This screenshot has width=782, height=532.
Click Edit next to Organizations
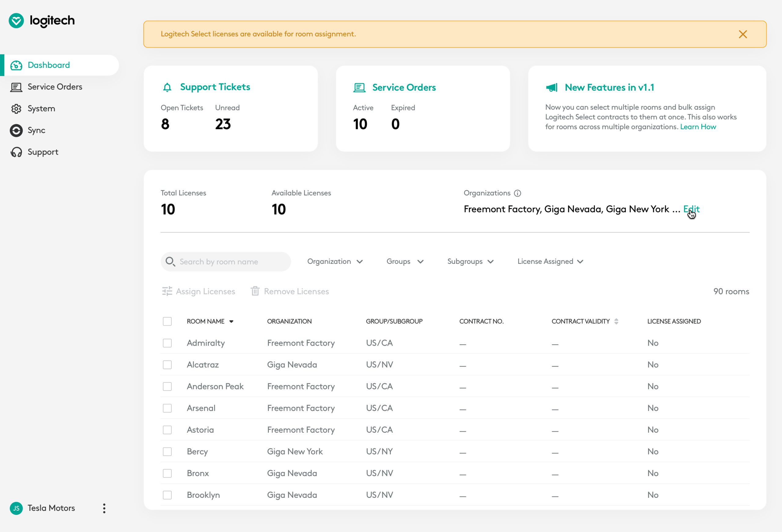point(691,209)
